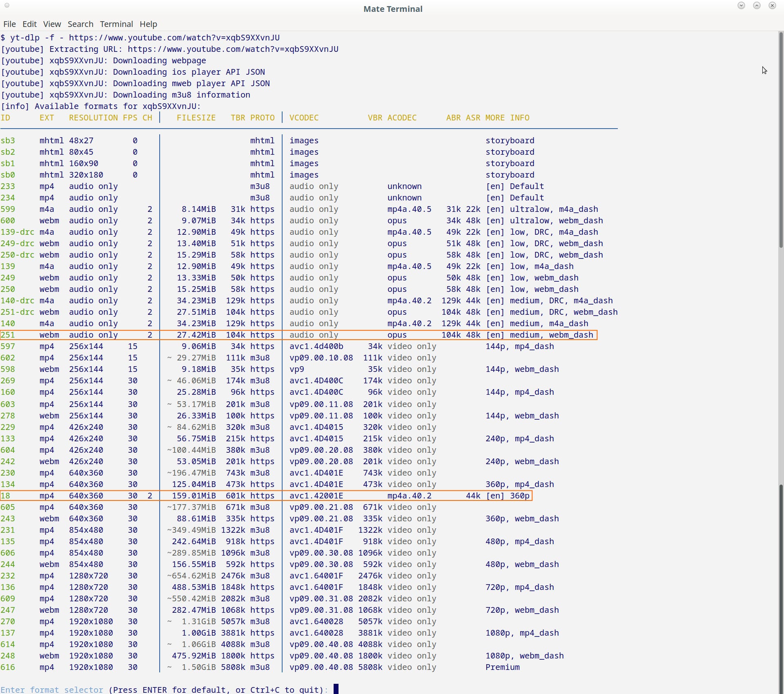Open the Search menu
This screenshot has width=784, height=694.
[80, 24]
